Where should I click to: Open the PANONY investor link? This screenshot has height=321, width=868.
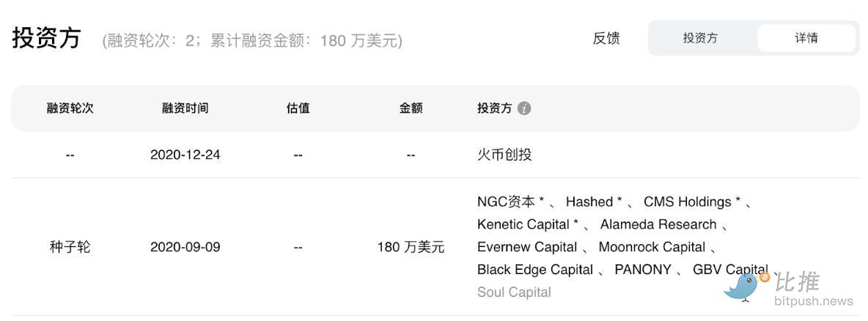[x=643, y=270]
